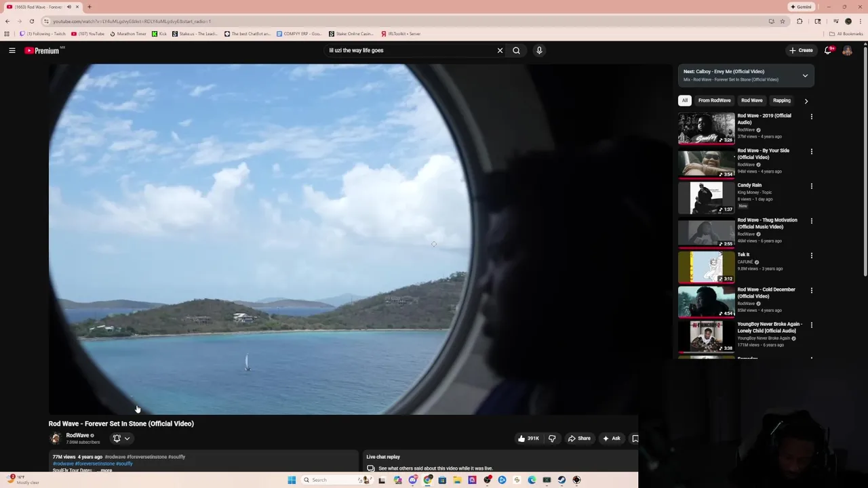
Task: Open Rod Wave - Cold December video title
Action: [x=766, y=293]
